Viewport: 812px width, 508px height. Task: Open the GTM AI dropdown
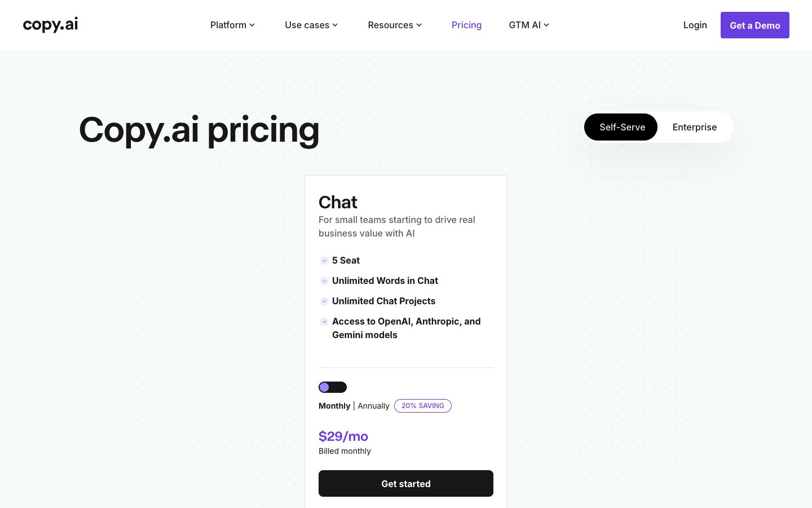tap(529, 25)
